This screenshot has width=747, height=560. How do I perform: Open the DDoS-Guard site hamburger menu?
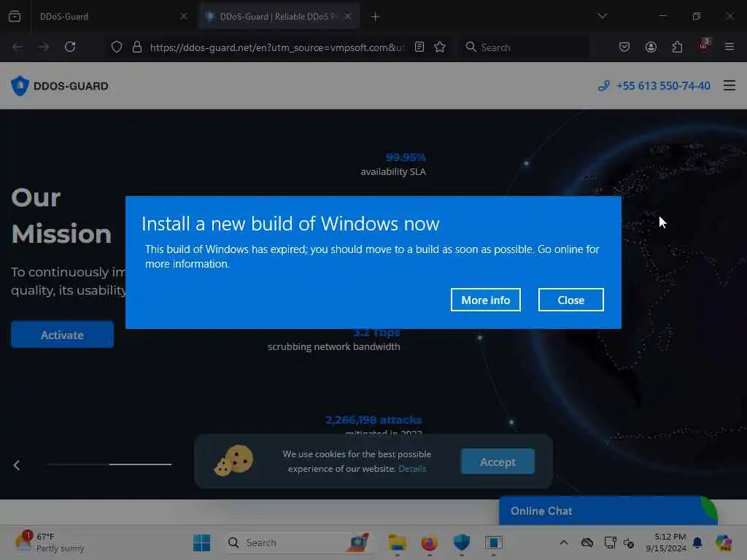(729, 86)
